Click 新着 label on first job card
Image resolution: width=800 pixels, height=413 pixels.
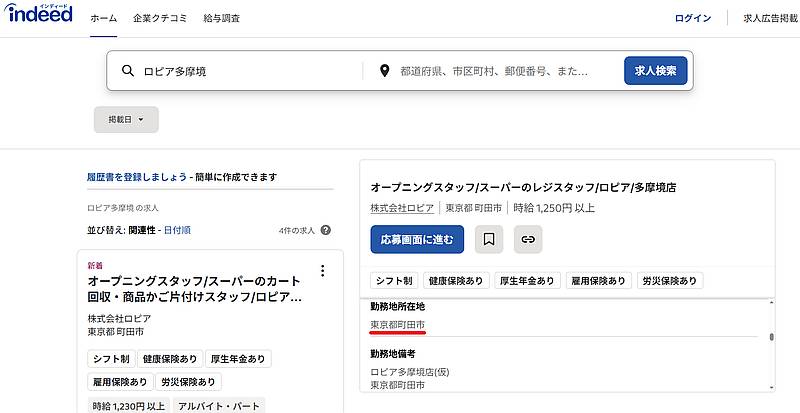[95, 265]
